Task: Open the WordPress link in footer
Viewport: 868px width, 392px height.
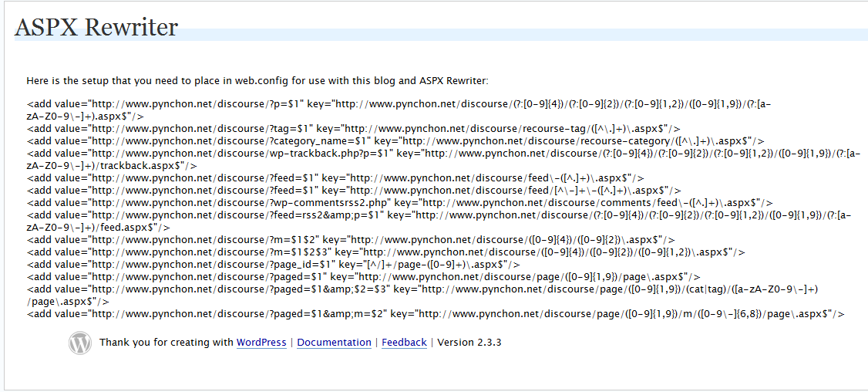Action: [x=261, y=343]
